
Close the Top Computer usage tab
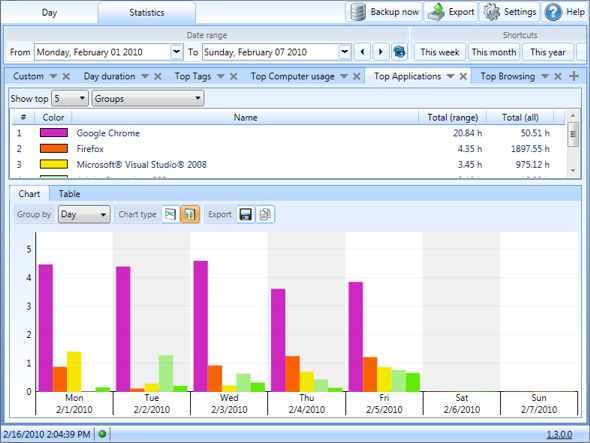pos(357,76)
